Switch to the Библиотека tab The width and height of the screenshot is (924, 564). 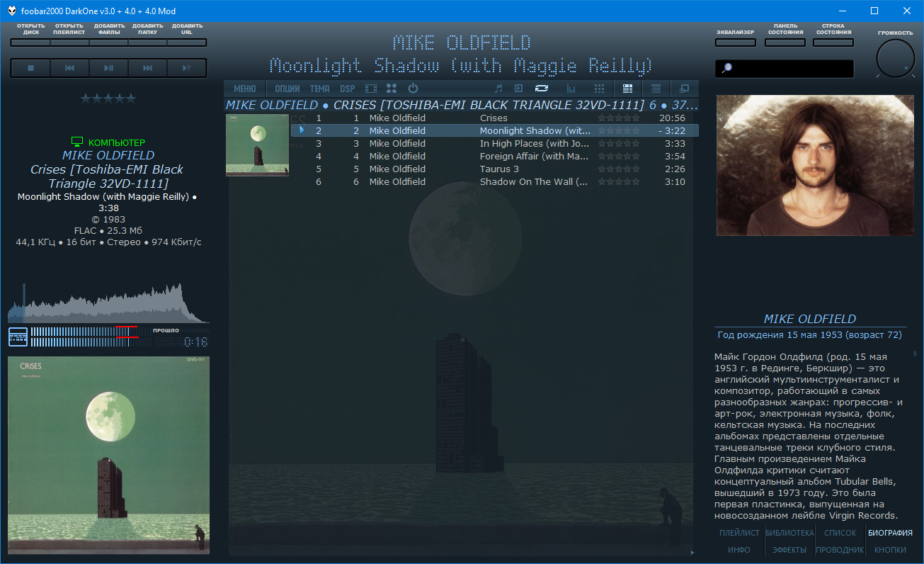click(789, 533)
